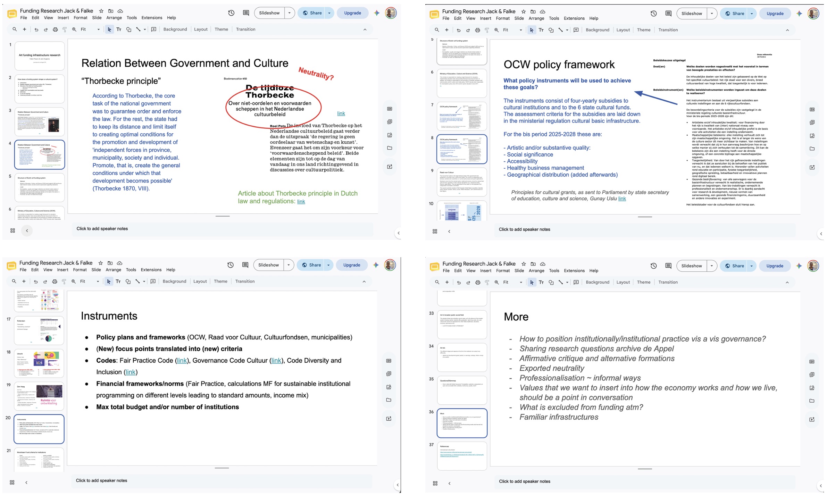This screenshot has height=504, width=827.
Task: Open the line tool dropdown arrow in the 'More' window
Action: click(567, 282)
